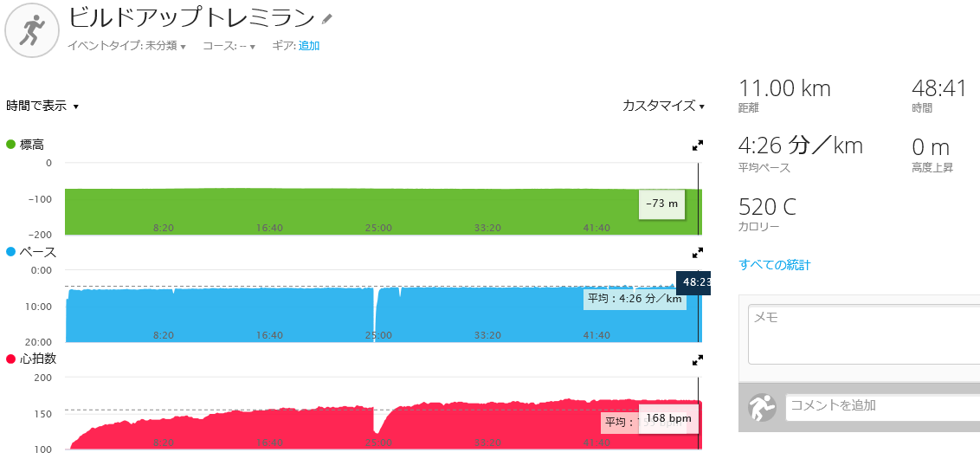Expand the 心拍数 heart rate chart fullscreen
Screen dimensions: 980x459
(x=698, y=360)
